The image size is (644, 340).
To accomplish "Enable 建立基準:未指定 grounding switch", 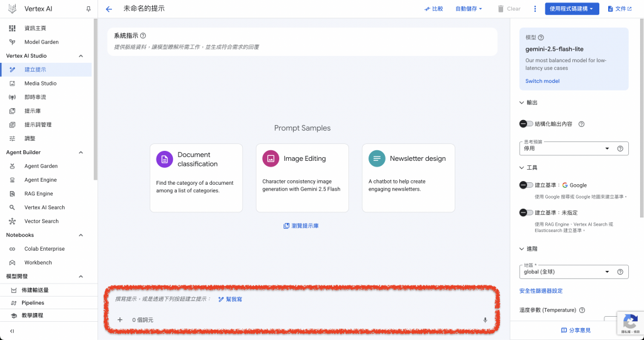I will (526, 212).
